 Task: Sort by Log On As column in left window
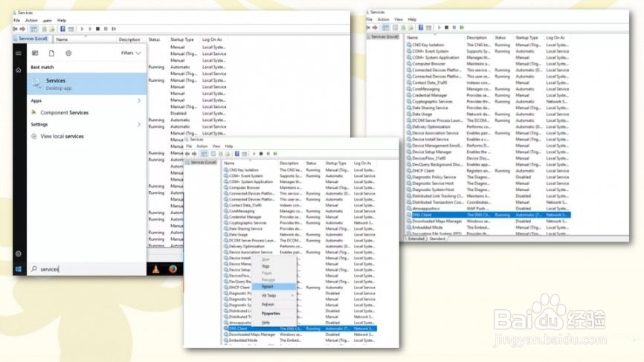tap(212, 39)
